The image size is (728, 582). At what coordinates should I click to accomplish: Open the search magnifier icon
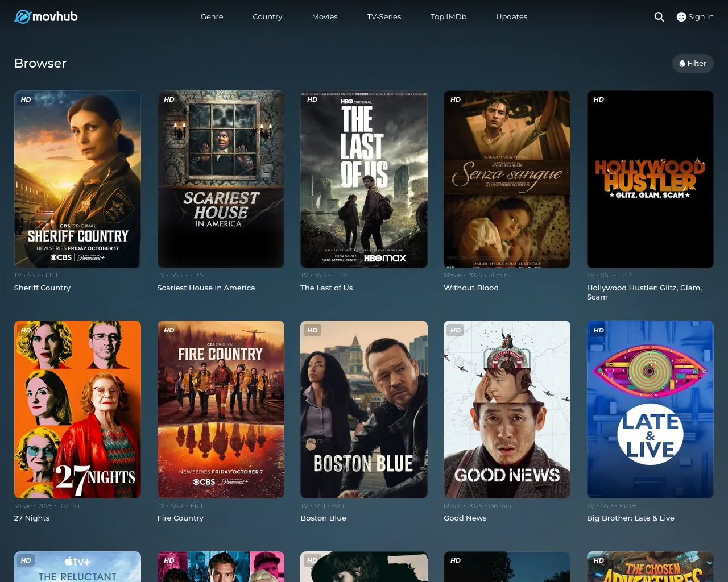pos(659,17)
